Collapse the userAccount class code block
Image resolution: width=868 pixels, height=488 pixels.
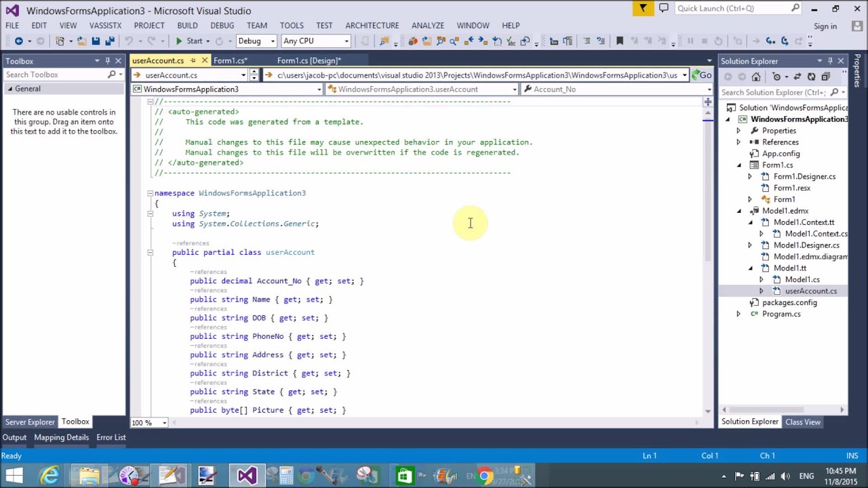coord(150,252)
